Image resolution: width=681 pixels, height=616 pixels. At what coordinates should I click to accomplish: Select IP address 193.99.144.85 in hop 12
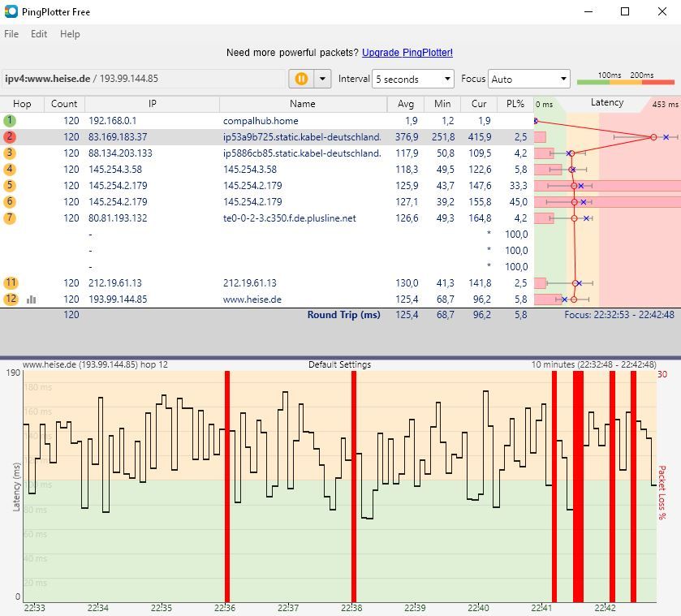(x=118, y=299)
